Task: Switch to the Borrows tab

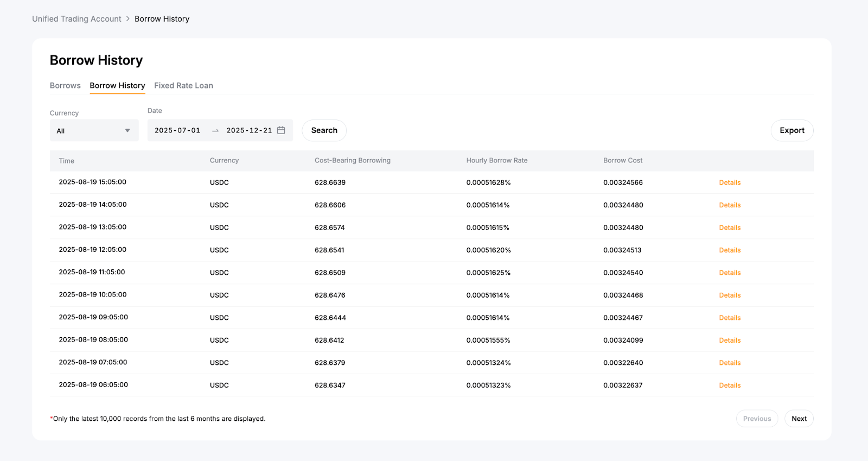Action: click(65, 86)
